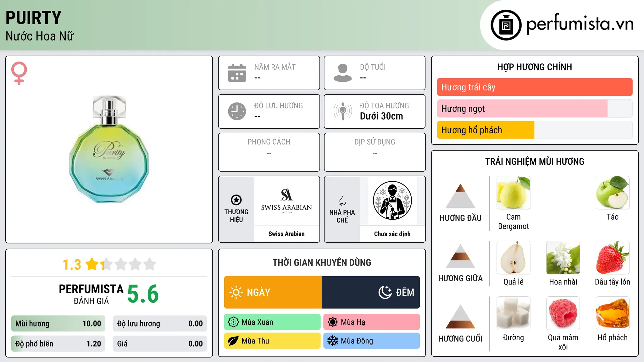Select the Táo green apple note image
Image resolution: width=644 pixels, height=362 pixels.
click(613, 193)
